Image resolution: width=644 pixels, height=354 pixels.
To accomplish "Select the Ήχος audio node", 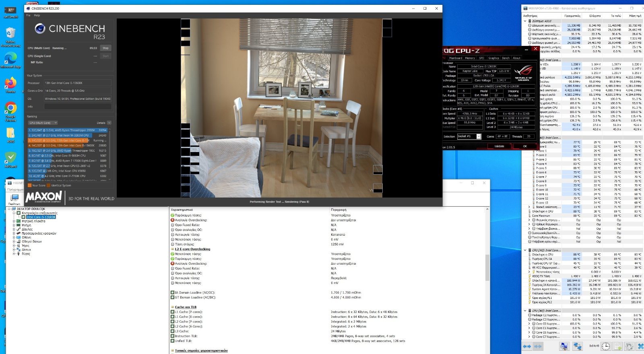I will (25, 245).
